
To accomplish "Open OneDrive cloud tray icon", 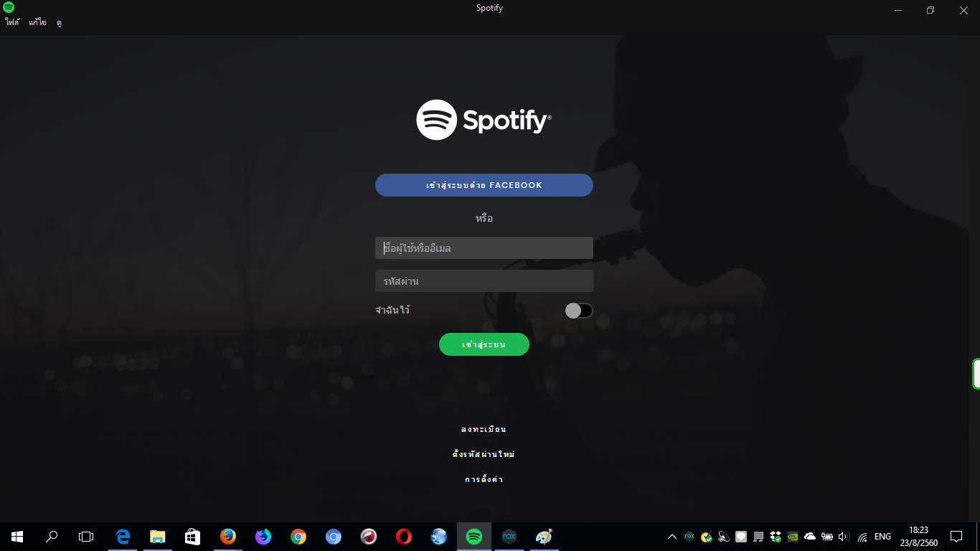I will [x=810, y=536].
